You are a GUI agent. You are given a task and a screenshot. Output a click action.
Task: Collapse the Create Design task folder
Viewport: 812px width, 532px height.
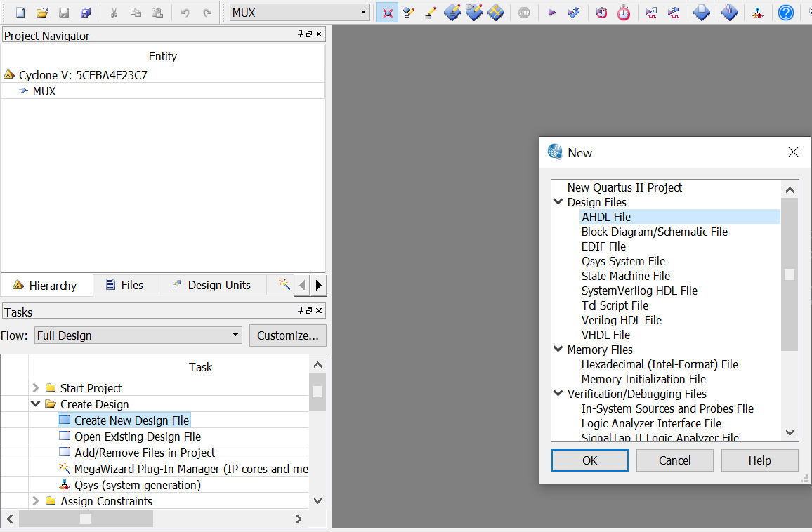pyautogui.click(x=35, y=404)
